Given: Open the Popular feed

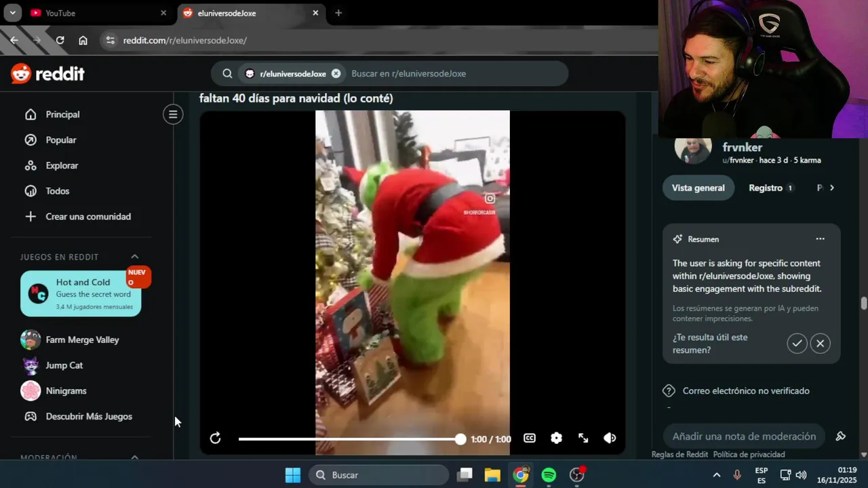Looking at the screenshot, I should click(61, 140).
